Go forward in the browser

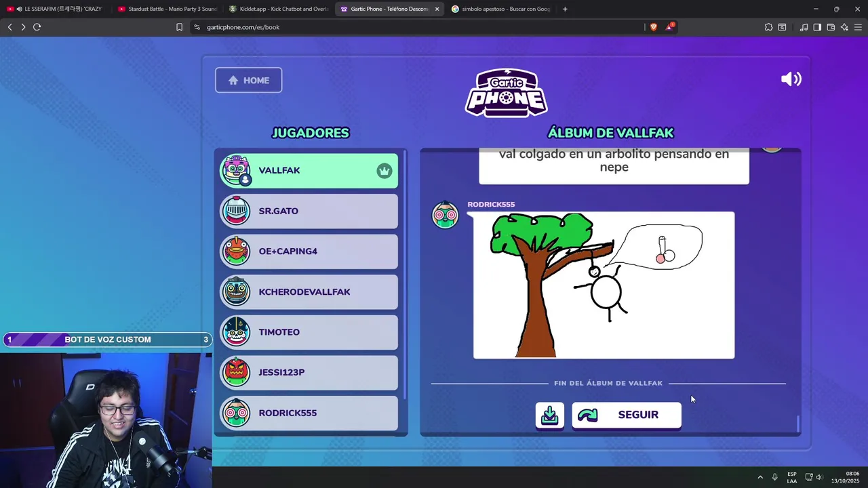coord(23,27)
